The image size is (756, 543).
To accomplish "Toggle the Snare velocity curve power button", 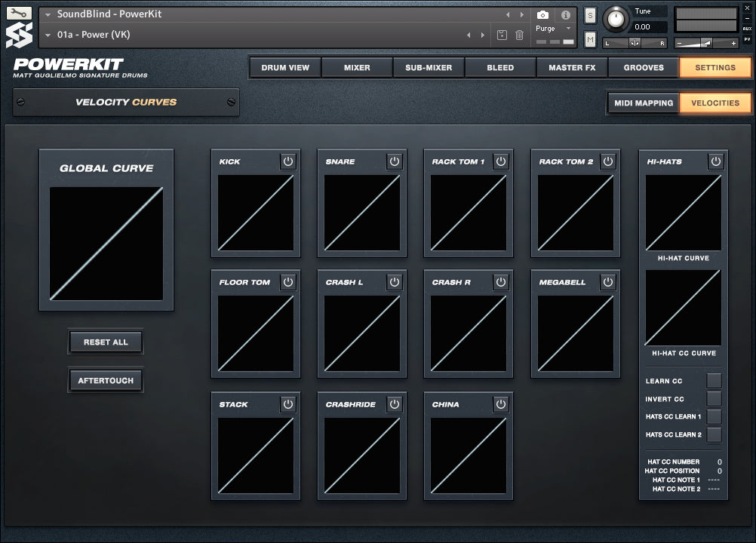I will 395,161.
